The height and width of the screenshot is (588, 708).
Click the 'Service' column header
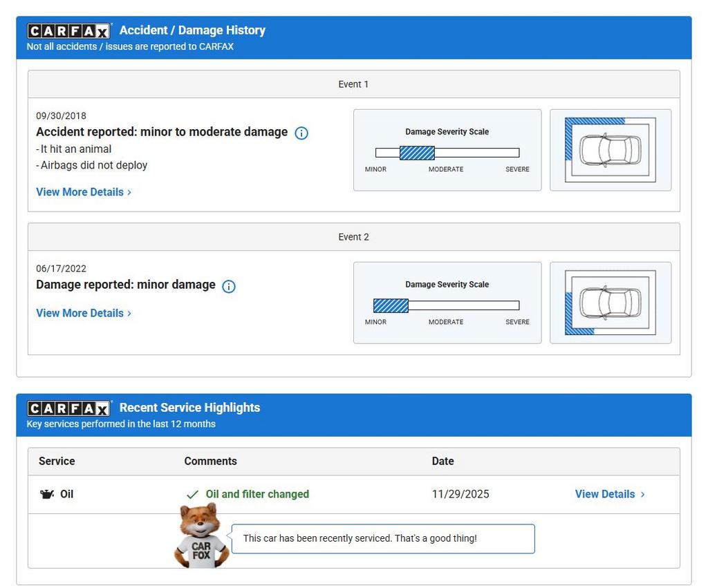click(57, 461)
